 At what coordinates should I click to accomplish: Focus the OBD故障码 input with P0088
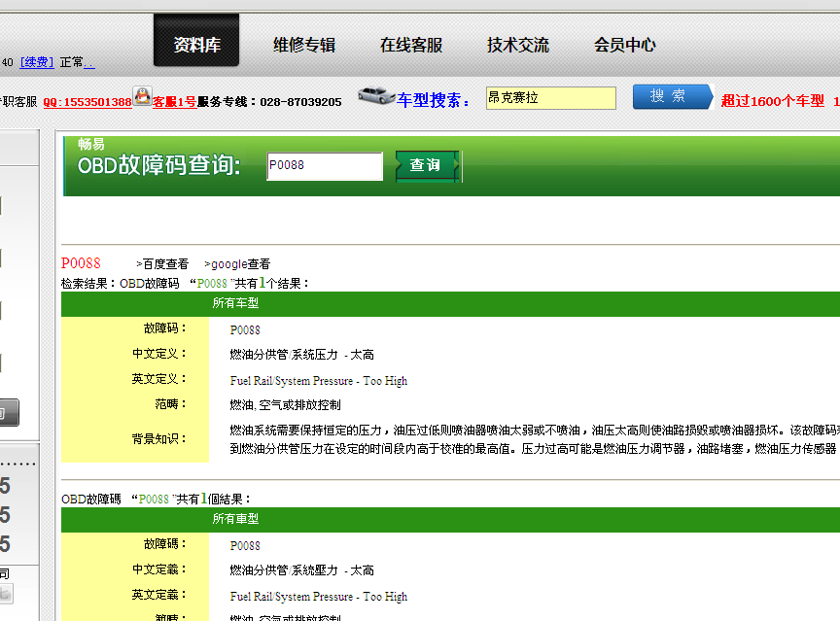(x=325, y=166)
